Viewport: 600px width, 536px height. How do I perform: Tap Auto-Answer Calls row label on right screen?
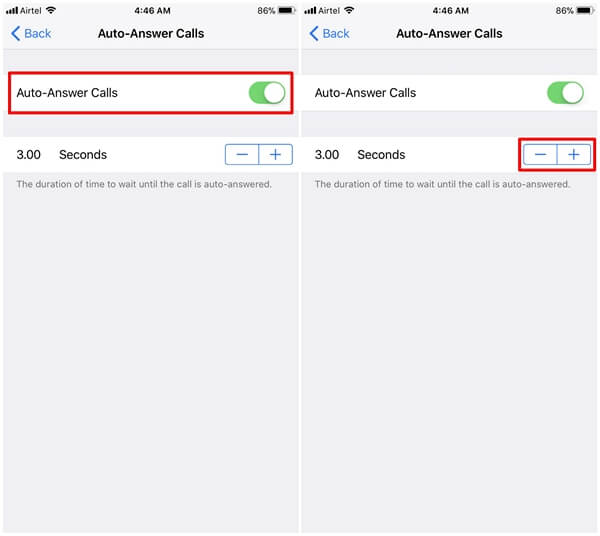365,93
